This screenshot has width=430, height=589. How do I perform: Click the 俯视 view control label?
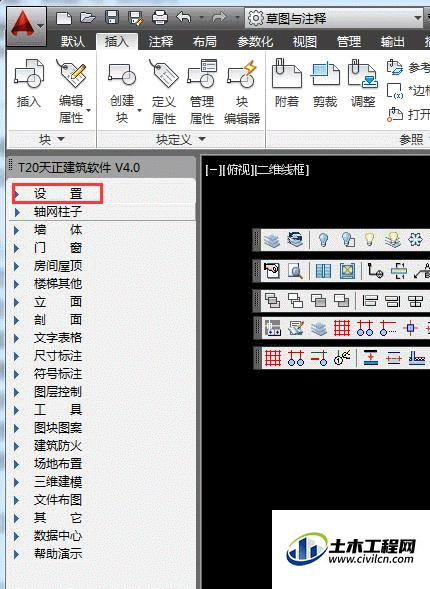coord(238,170)
